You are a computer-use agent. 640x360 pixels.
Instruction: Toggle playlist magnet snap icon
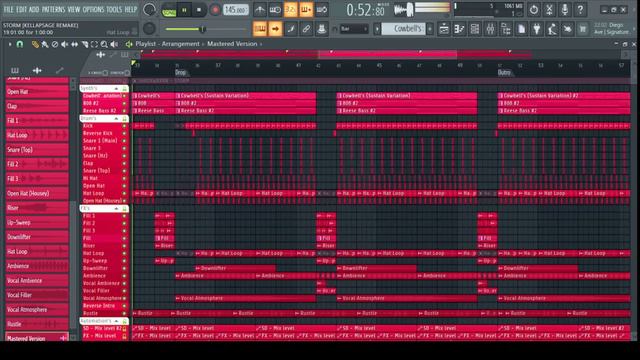click(20, 44)
